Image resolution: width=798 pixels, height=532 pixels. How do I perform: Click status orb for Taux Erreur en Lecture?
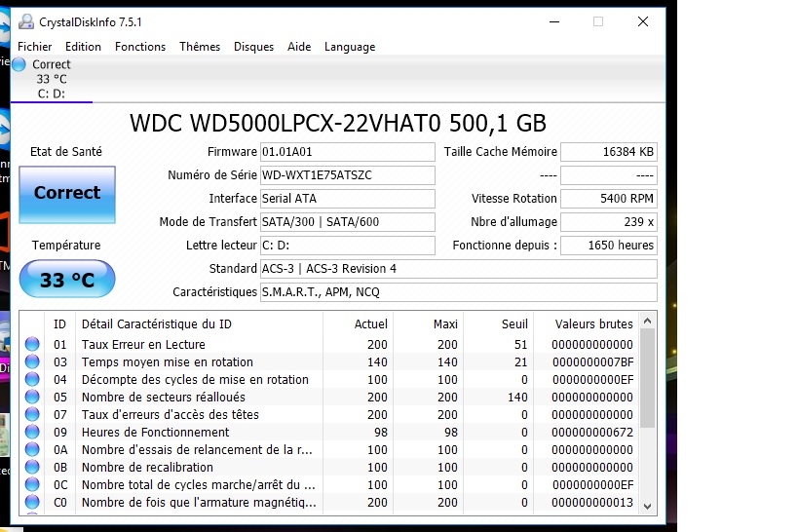click(32, 344)
